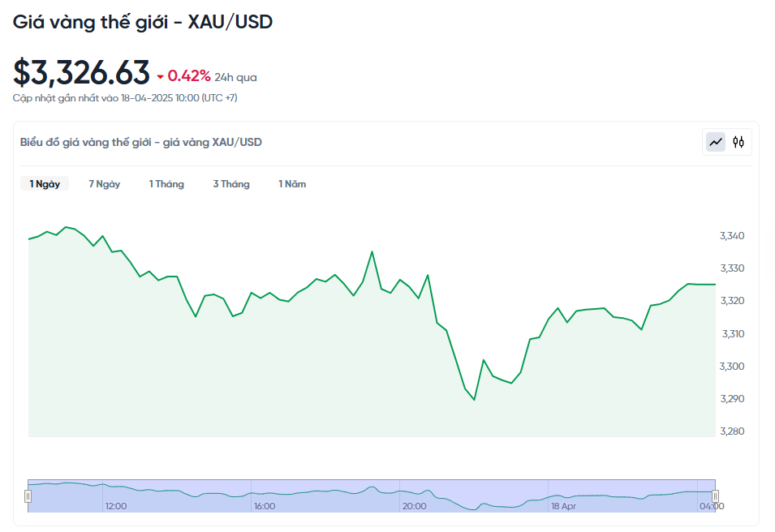The width and height of the screenshot is (775, 532).
Task: Switch to the line chart view icon
Action: coord(716,142)
